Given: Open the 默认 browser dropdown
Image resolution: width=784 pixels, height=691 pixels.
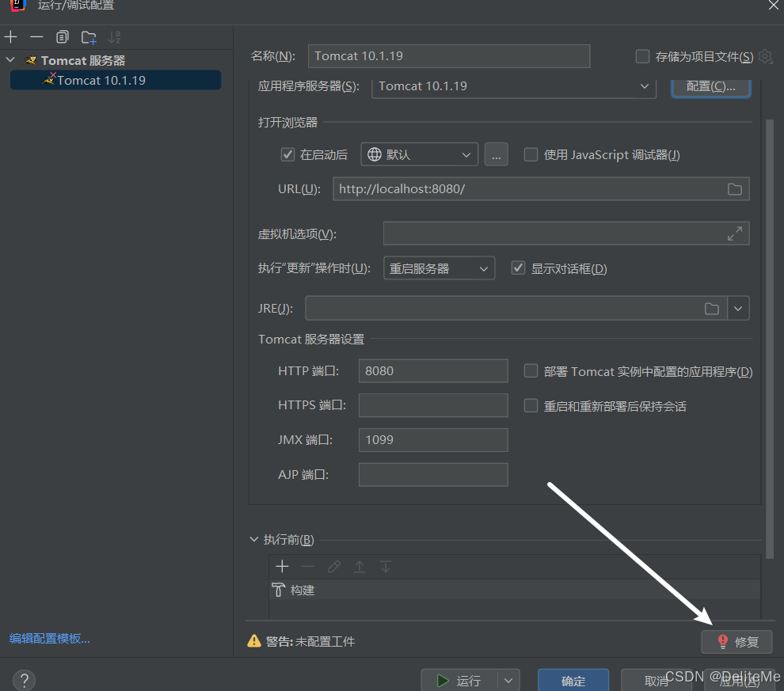Looking at the screenshot, I should pyautogui.click(x=419, y=154).
